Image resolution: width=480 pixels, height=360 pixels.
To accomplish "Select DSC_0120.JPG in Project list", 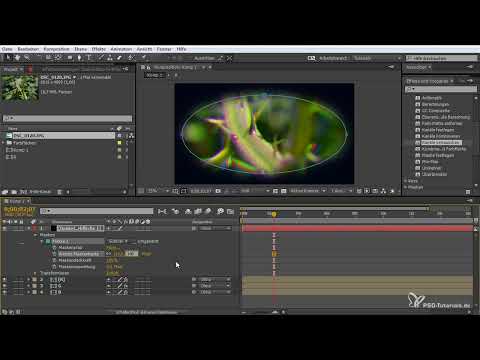I will coord(60,136).
